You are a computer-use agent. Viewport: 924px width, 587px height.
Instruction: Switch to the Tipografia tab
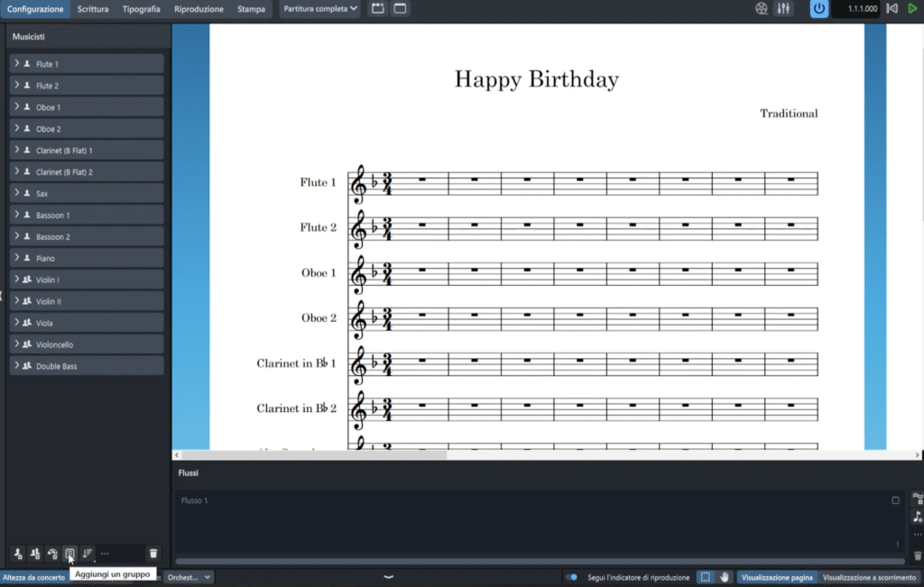tap(141, 9)
